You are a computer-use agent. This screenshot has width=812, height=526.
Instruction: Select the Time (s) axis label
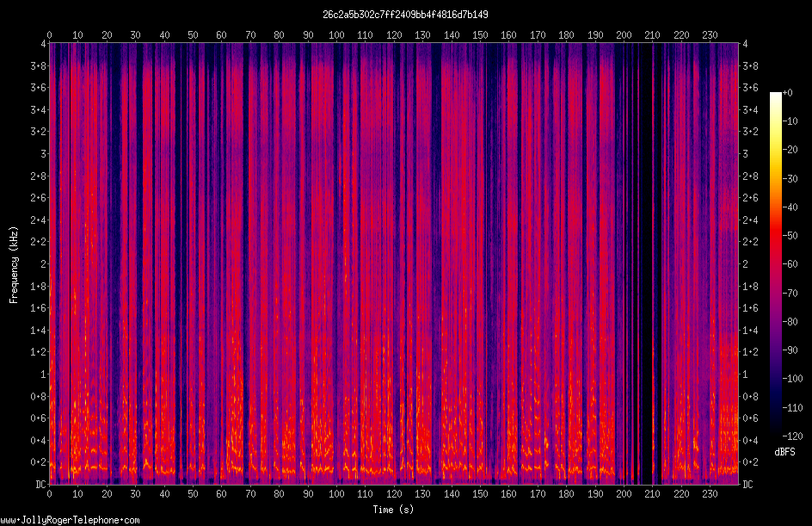(x=394, y=510)
